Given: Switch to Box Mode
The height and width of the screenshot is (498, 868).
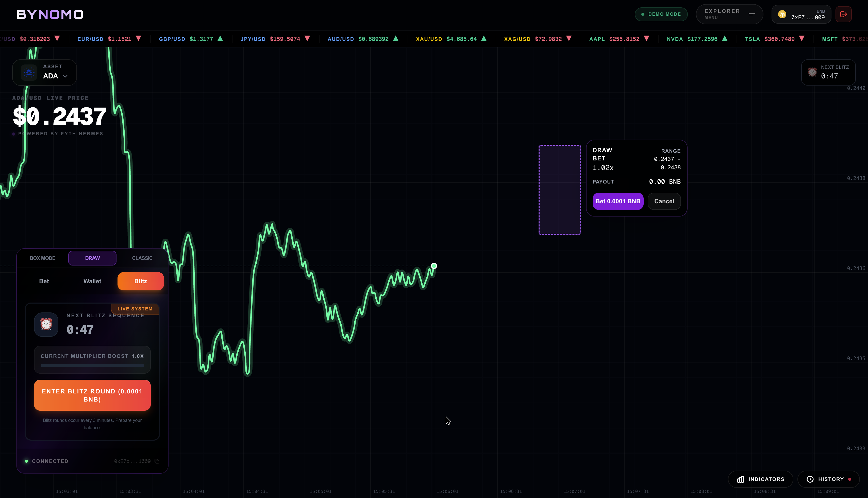Looking at the screenshot, I should click(x=42, y=258).
